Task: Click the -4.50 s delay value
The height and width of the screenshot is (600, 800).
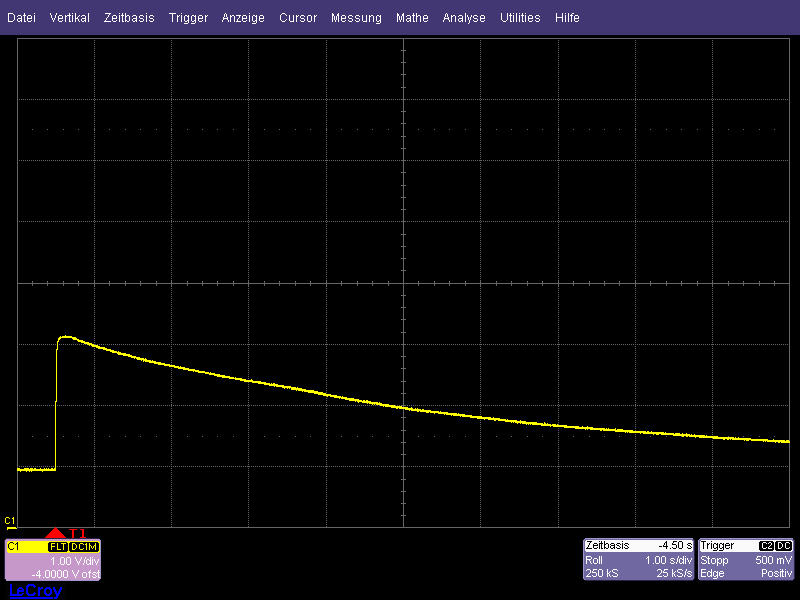Action: point(675,545)
